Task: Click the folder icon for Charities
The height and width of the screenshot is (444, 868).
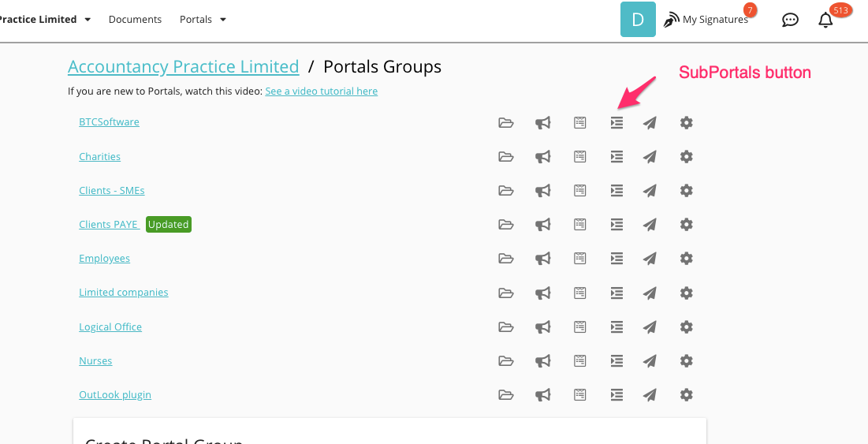Action: (x=506, y=157)
